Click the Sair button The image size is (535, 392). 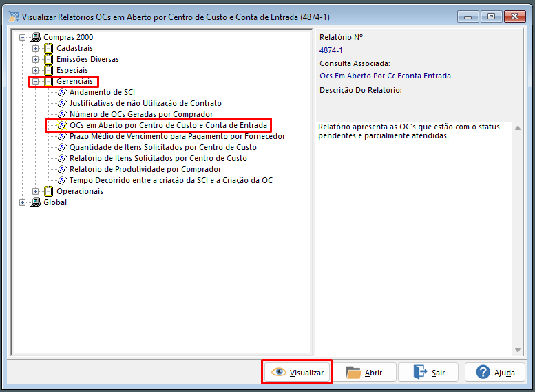coord(428,372)
